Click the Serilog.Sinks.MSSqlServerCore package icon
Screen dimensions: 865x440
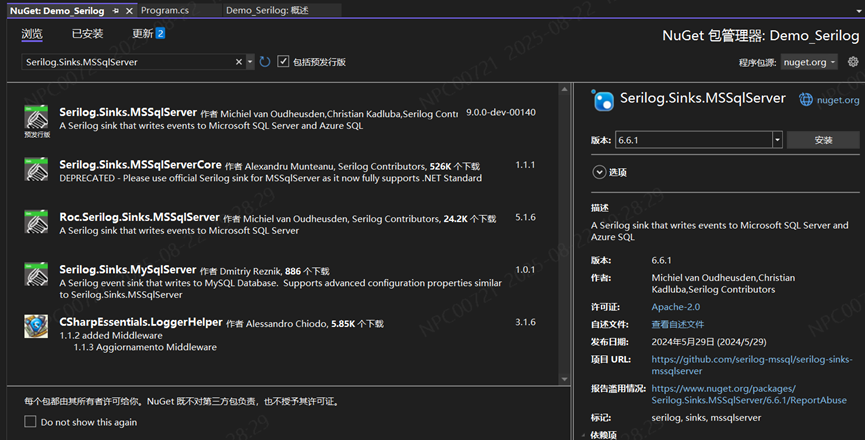[36, 169]
